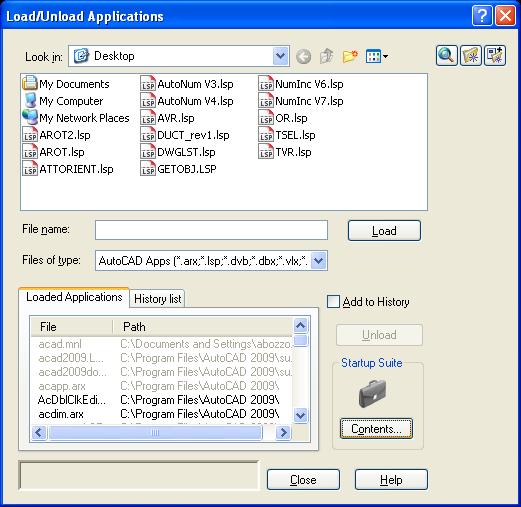Select the OR.lsp file
Viewport: 521px width, 507px height.
point(283,118)
